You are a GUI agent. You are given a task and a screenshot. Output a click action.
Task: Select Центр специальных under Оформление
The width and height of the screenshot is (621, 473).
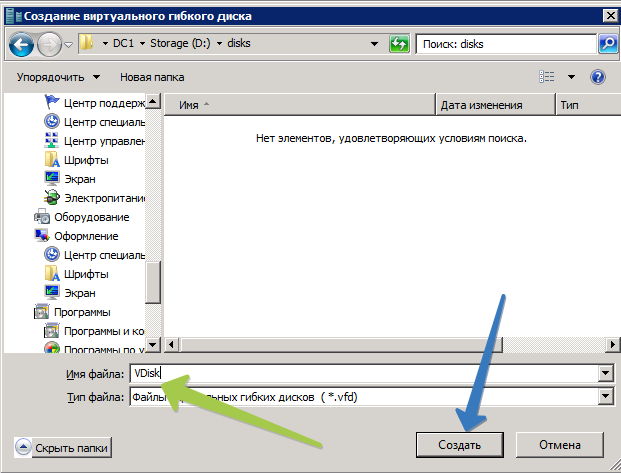[x=94, y=255]
